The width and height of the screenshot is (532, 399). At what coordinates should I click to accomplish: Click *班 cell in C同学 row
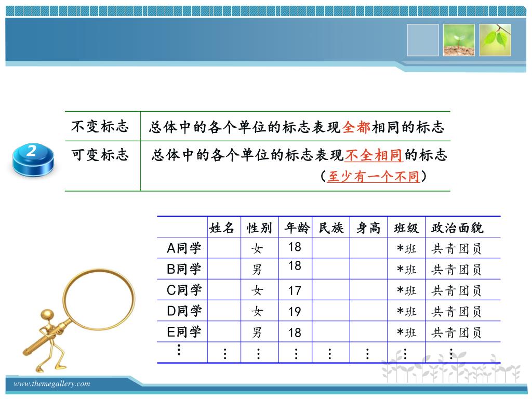(406, 291)
